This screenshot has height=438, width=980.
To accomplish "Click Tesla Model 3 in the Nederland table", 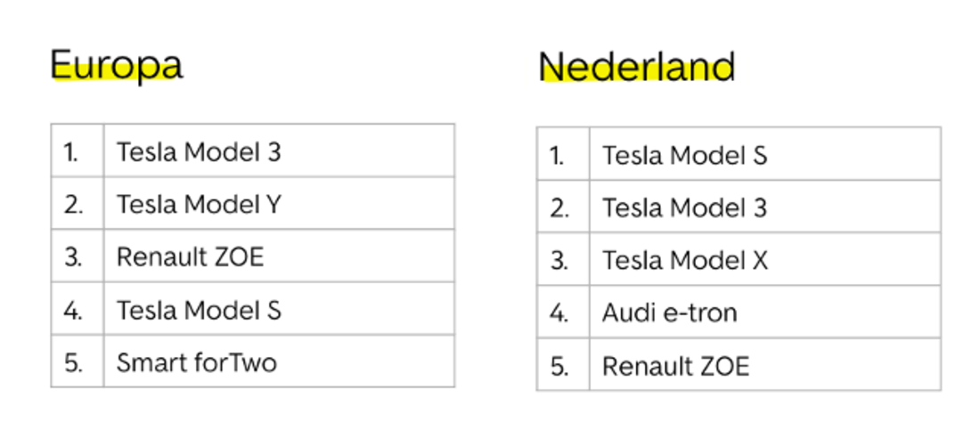I will point(684,208).
